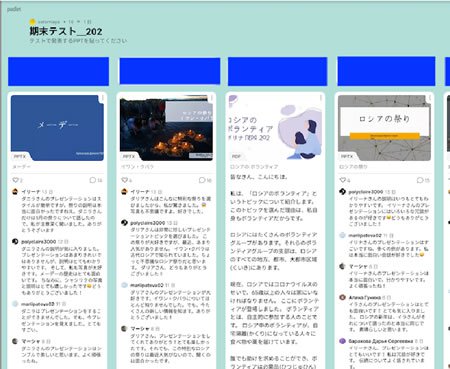Like the ロシアの祭り post with heart icon

pyautogui.click(x=343, y=180)
